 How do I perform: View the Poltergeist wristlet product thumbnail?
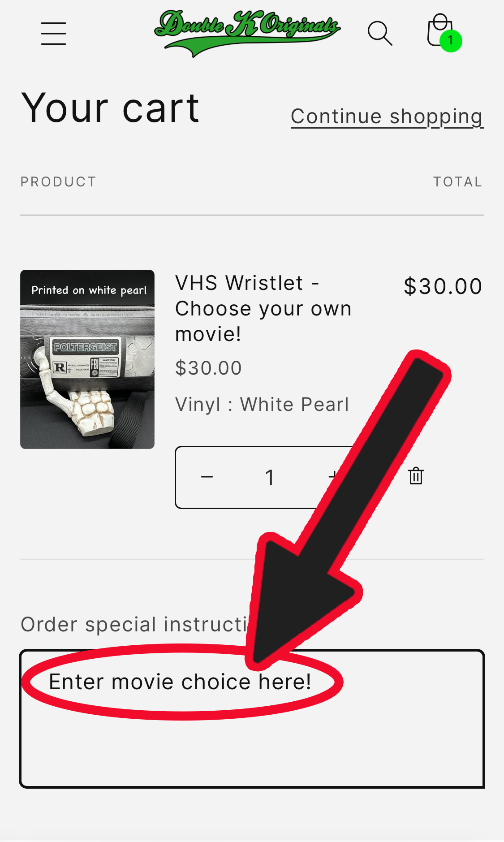[87, 359]
